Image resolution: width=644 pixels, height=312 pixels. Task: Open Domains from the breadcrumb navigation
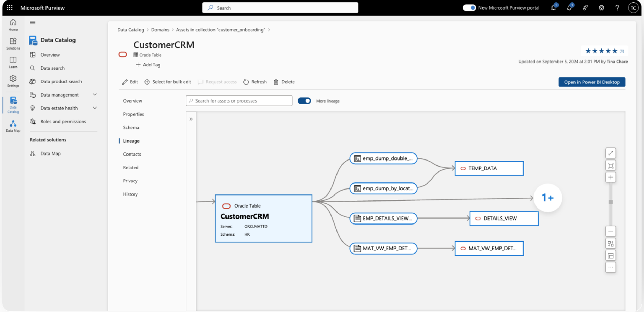click(x=160, y=29)
